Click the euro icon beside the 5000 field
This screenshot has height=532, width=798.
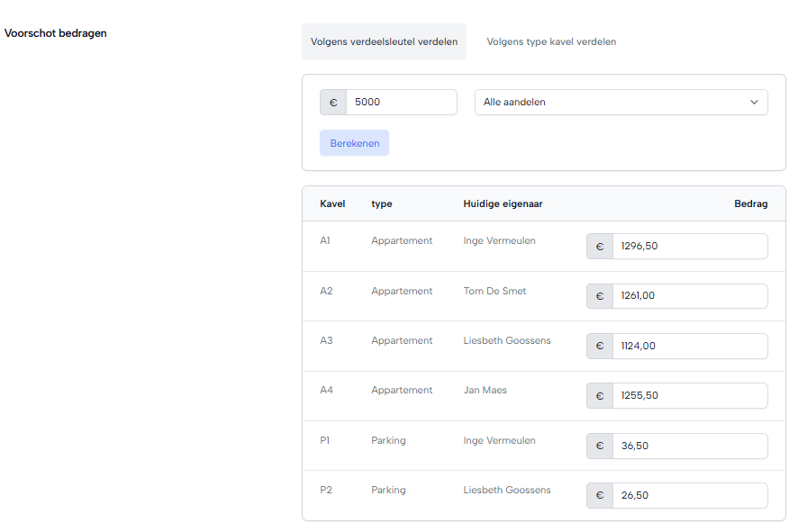pos(333,103)
